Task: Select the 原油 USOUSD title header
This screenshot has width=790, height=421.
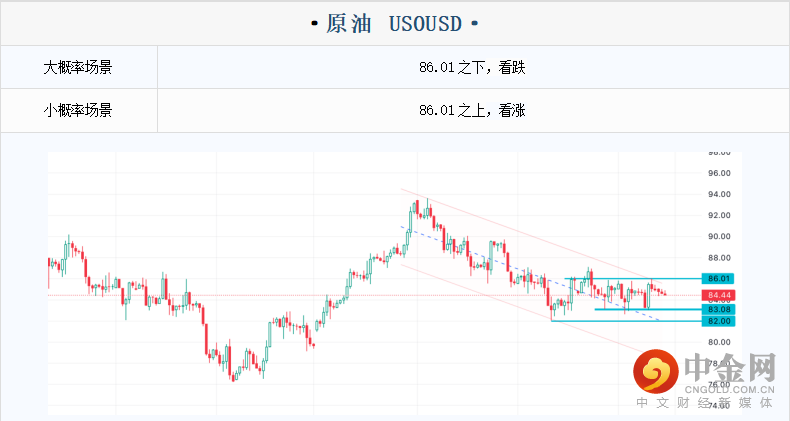Action: click(394, 22)
